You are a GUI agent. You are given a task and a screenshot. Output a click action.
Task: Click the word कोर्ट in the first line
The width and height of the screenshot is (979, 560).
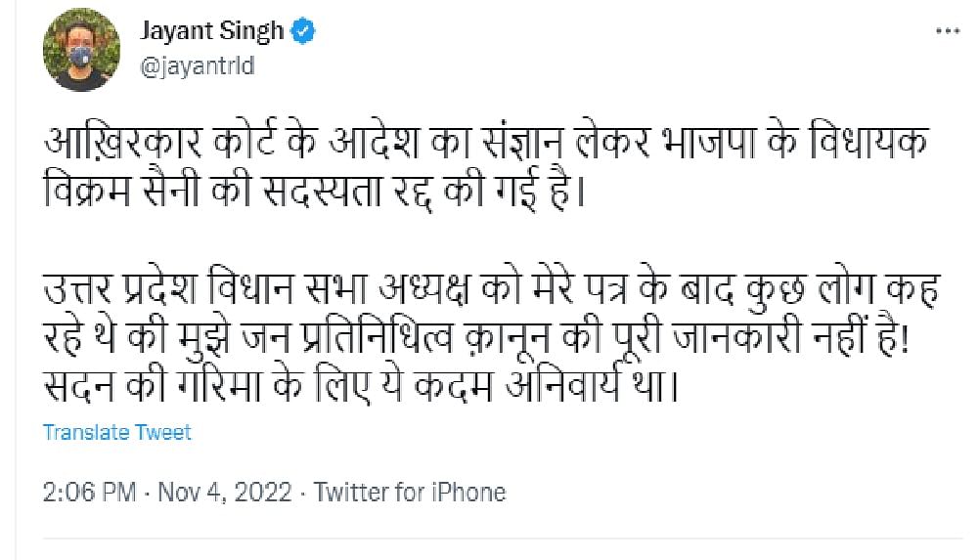[255, 145]
